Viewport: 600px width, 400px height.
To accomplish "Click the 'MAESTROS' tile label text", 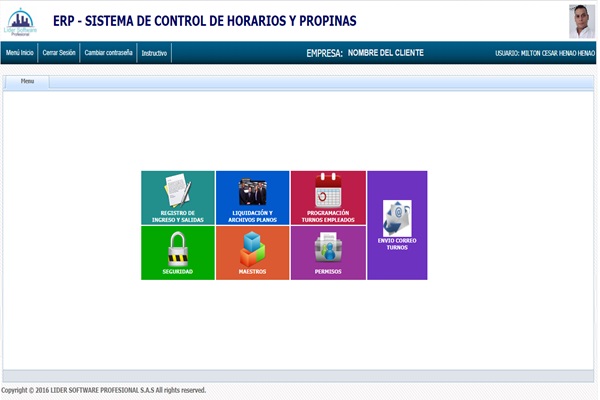I will 252,271.
